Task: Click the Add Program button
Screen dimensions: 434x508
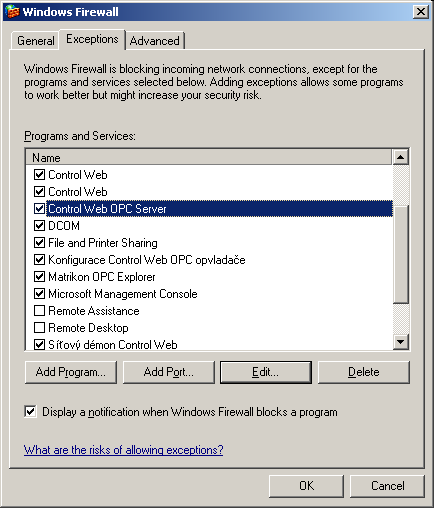Action: [71, 372]
